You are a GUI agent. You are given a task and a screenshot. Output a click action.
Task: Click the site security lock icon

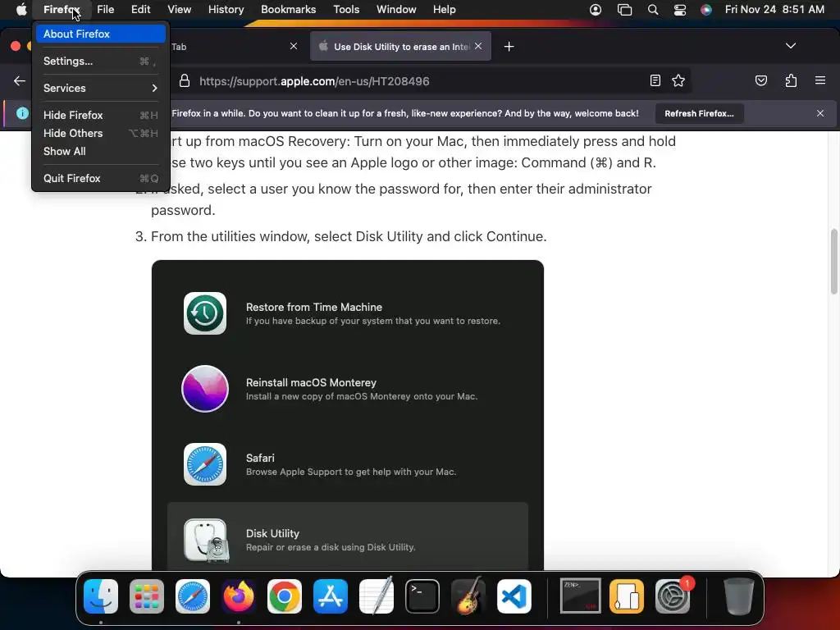(185, 81)
